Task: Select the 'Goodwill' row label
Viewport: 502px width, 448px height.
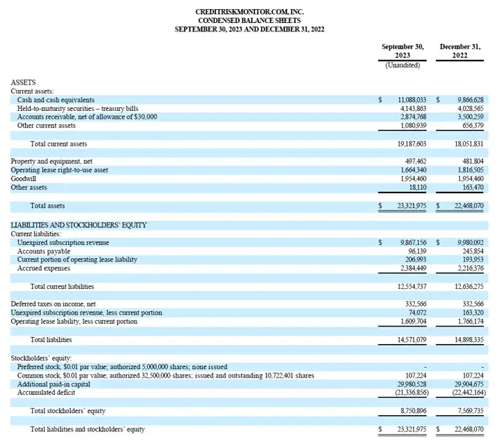Action: (x=24, y=179)
